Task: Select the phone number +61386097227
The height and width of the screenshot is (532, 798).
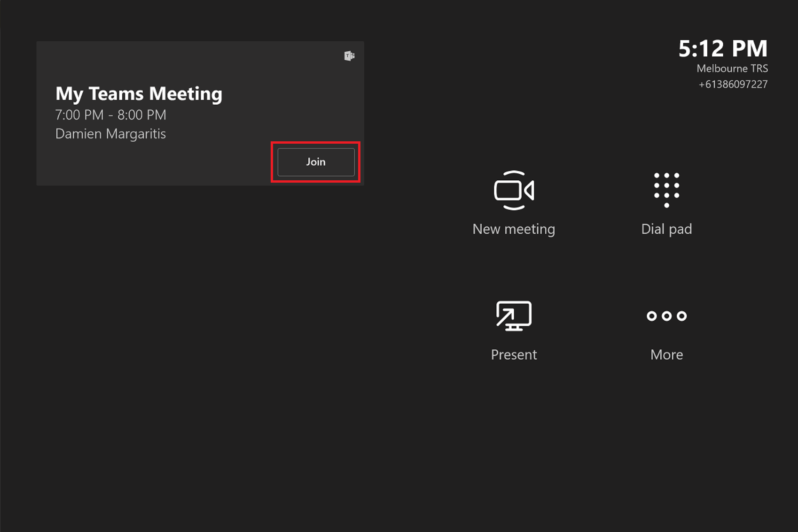Action: (733, 84)
